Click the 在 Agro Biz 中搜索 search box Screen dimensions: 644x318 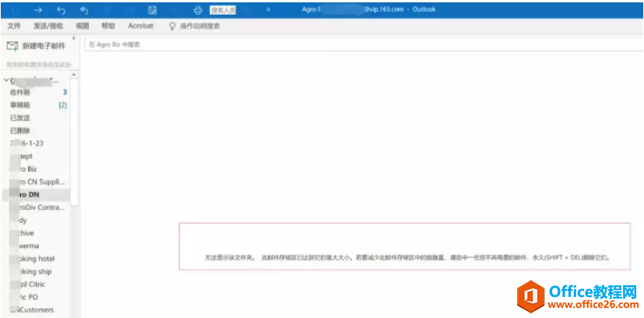click(x=364, y=44)
